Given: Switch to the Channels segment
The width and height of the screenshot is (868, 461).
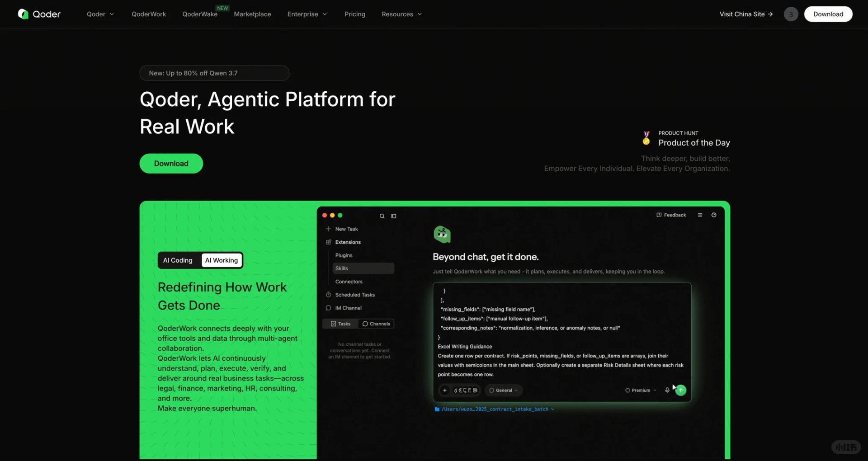Looking at the screenshot, I should point(376,324).
